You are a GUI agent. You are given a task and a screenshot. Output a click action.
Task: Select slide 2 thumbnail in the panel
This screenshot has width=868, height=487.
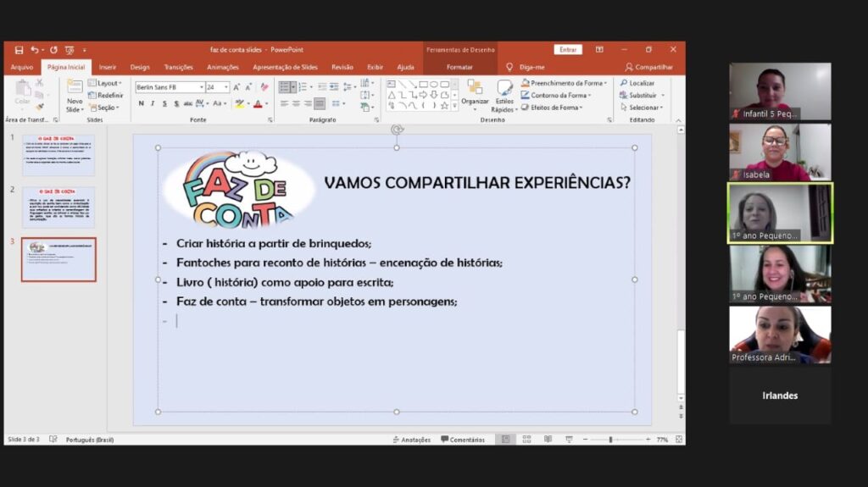58,208
